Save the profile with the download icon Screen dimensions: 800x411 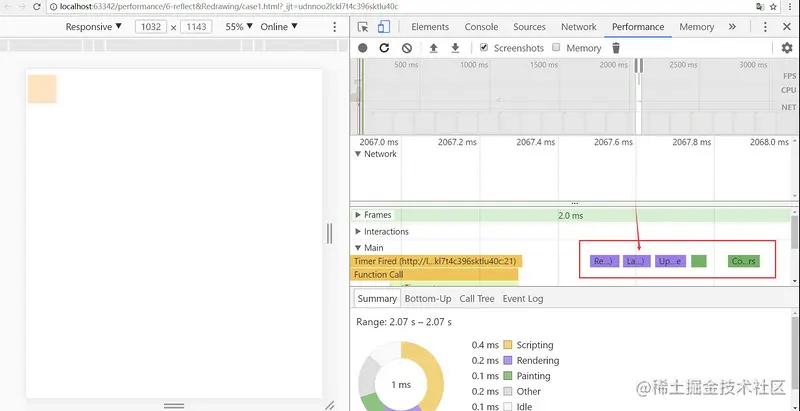[456, 48]
